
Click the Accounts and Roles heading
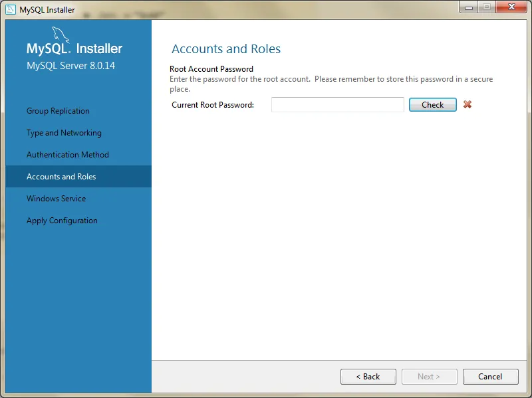point(226,49)
